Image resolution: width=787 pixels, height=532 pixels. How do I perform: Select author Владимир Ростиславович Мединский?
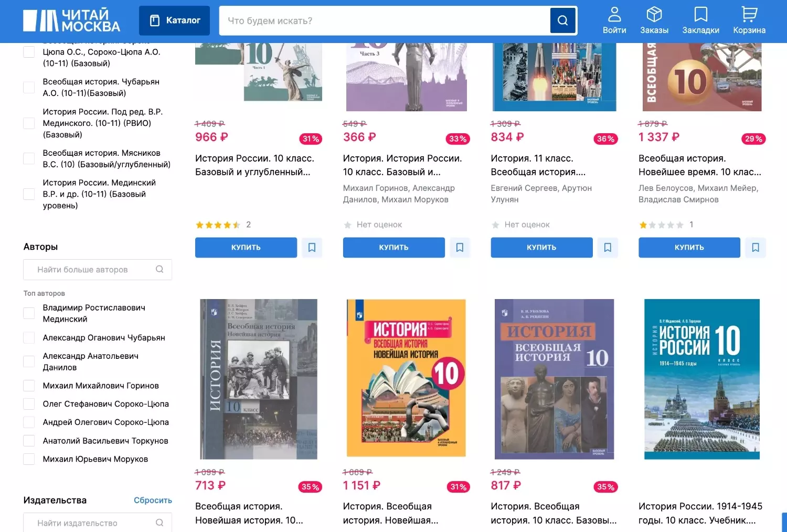coord(29,313)
